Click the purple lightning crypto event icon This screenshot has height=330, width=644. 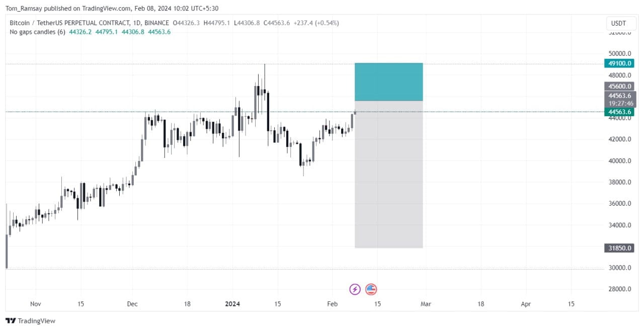pos(355,289)
